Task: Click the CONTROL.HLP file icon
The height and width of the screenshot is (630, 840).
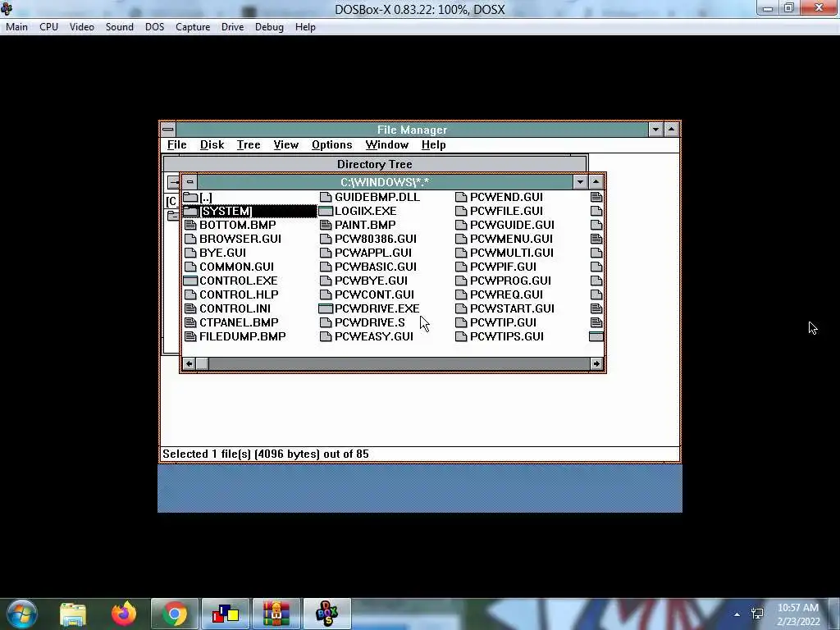Action: 190,294
